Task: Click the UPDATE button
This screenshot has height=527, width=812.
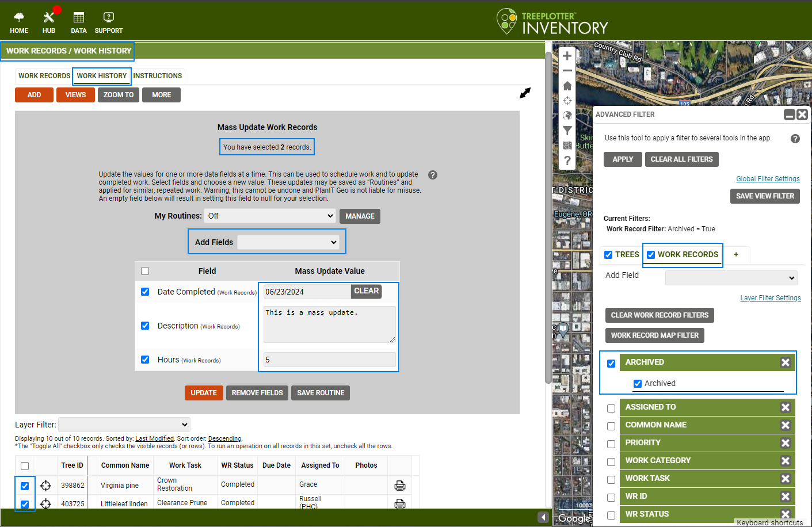Action: (204, 392)
